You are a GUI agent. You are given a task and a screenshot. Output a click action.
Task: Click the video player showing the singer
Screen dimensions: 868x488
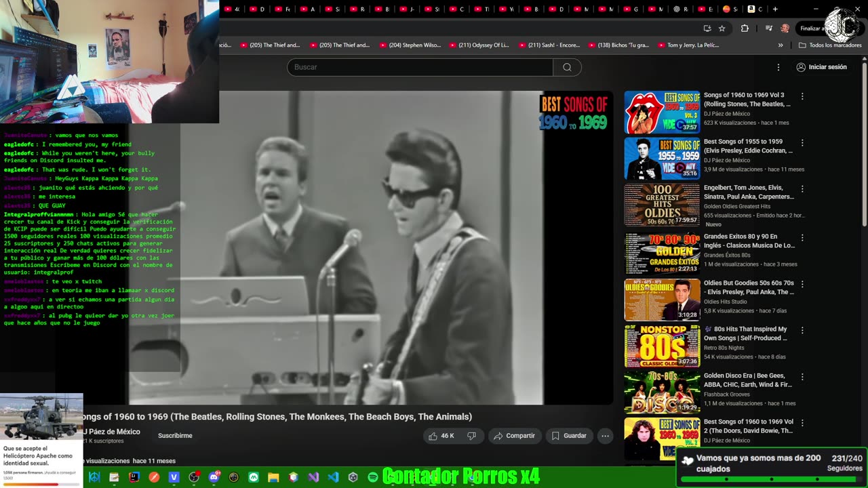click(x=372, y=247)
